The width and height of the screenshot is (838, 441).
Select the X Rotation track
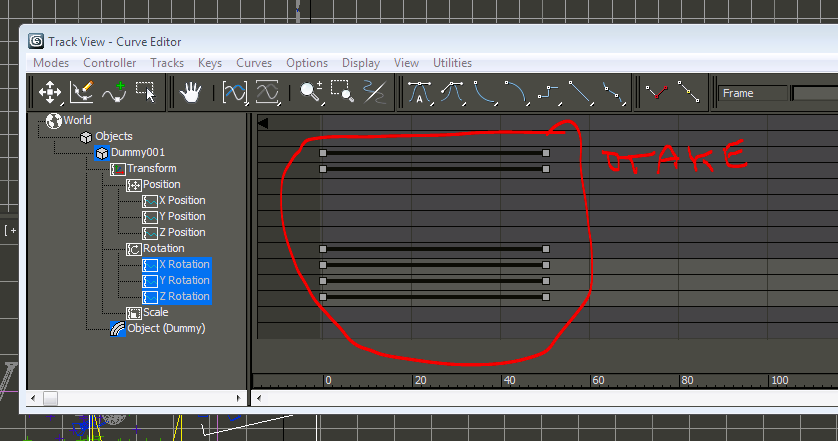(x=184, y=265)
